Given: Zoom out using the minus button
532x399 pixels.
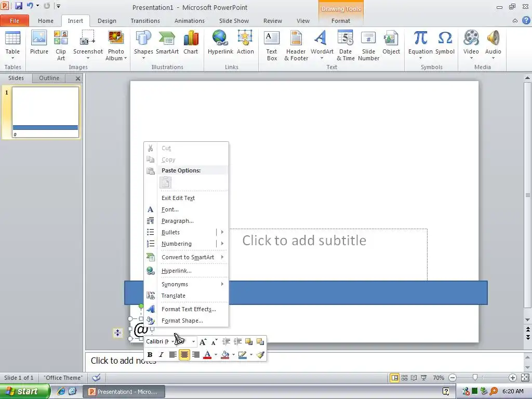Looking at the screenshot, I should 453,378.
